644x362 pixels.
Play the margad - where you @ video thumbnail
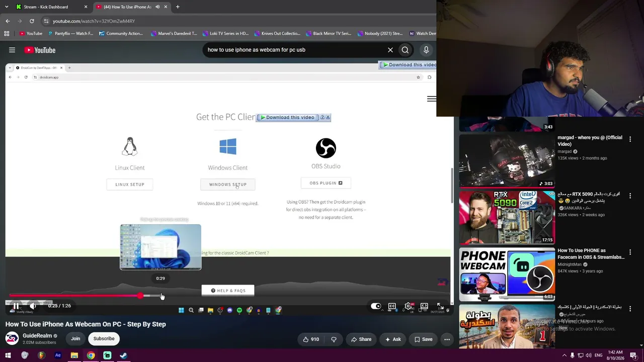point(507,160)
